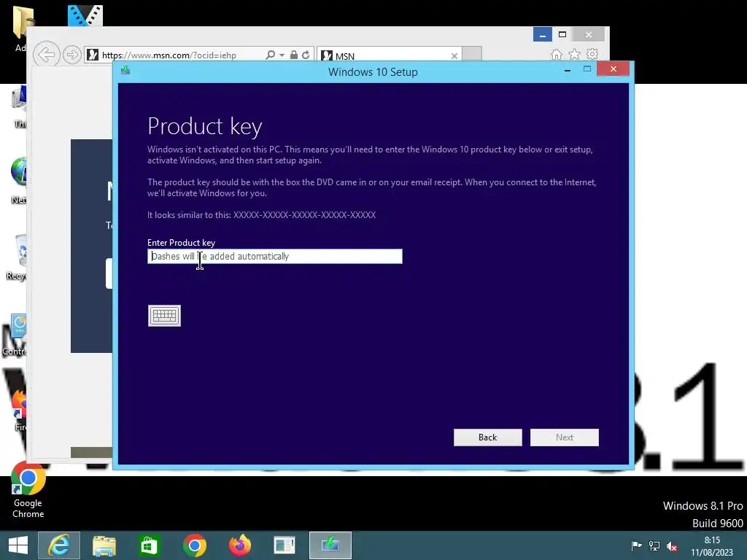Select the video editor desktop icon
The image size is (747, 560).
[85, 16]
